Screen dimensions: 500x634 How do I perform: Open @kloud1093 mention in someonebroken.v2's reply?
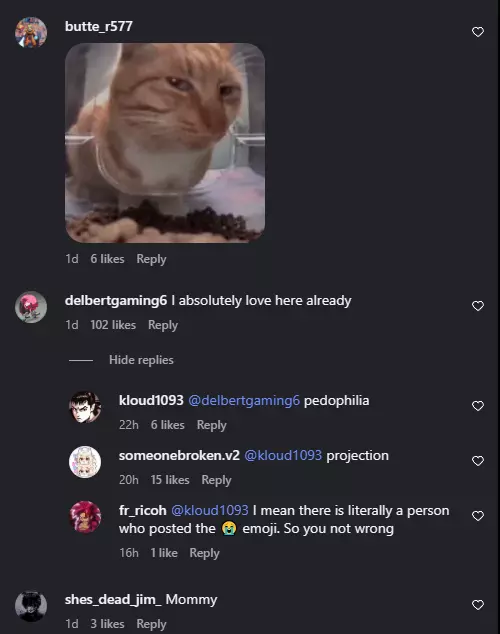[x=283, y=456]
